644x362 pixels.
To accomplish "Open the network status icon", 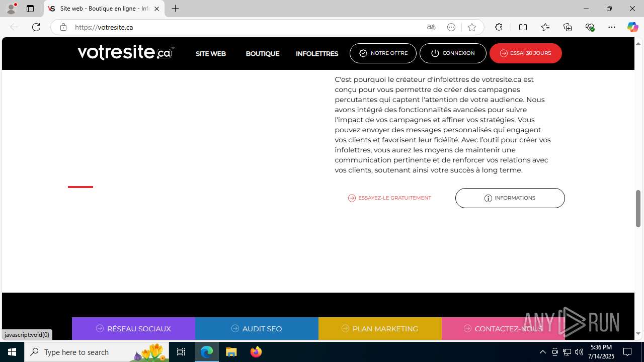I will tap(567, 352).
